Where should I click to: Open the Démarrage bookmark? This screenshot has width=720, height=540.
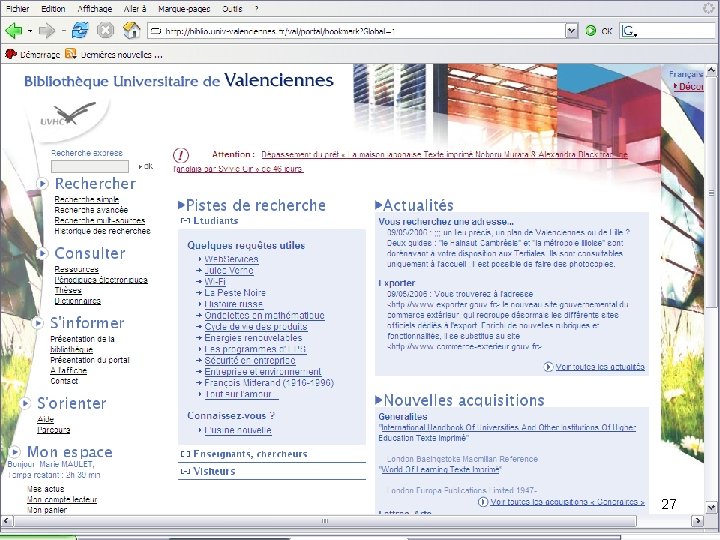pyautogui.click(x=33, y=55)
